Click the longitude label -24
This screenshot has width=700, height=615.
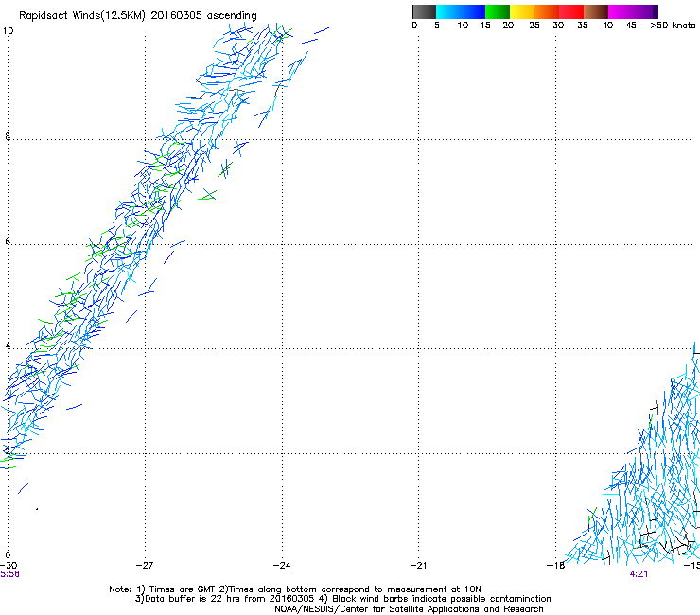point(282,566)
